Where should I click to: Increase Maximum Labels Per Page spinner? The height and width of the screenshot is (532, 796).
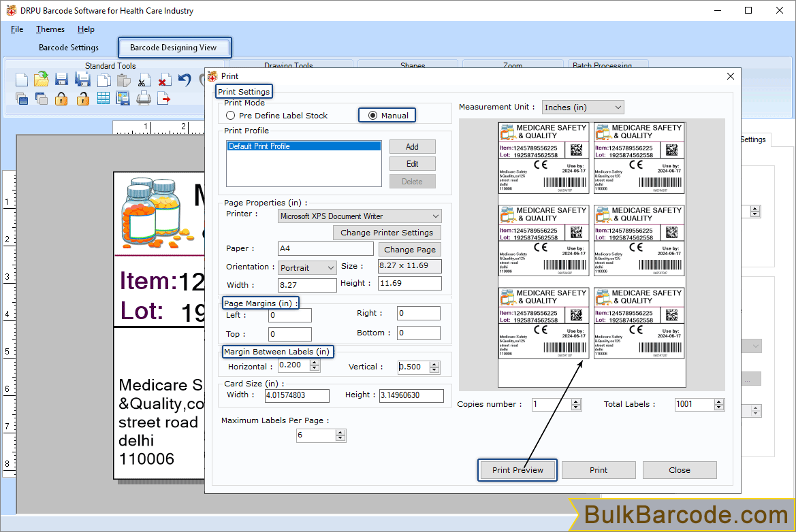340,432
